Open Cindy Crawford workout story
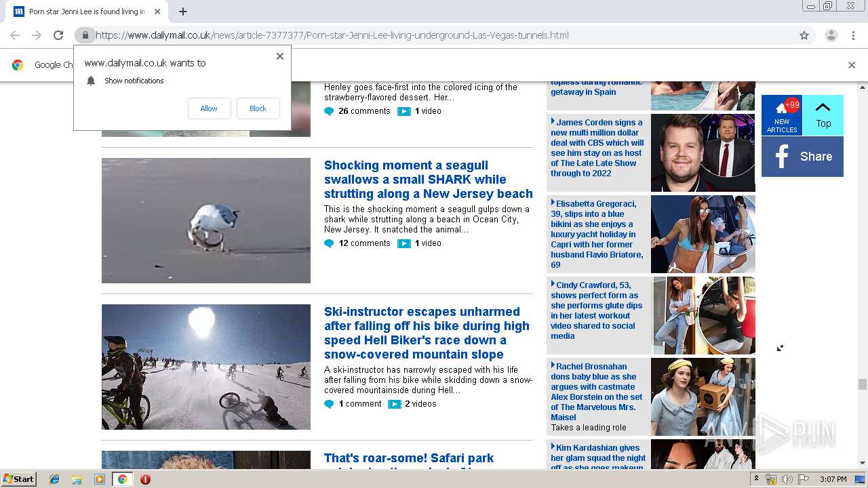 point(595,310)
